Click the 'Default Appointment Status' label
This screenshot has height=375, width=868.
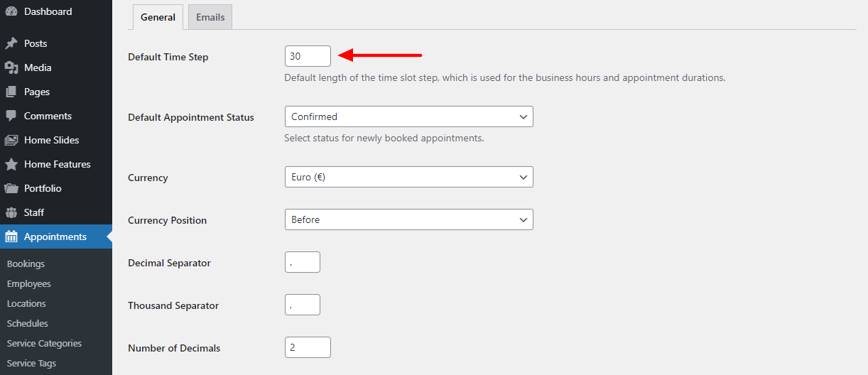(x=191, y=117)
